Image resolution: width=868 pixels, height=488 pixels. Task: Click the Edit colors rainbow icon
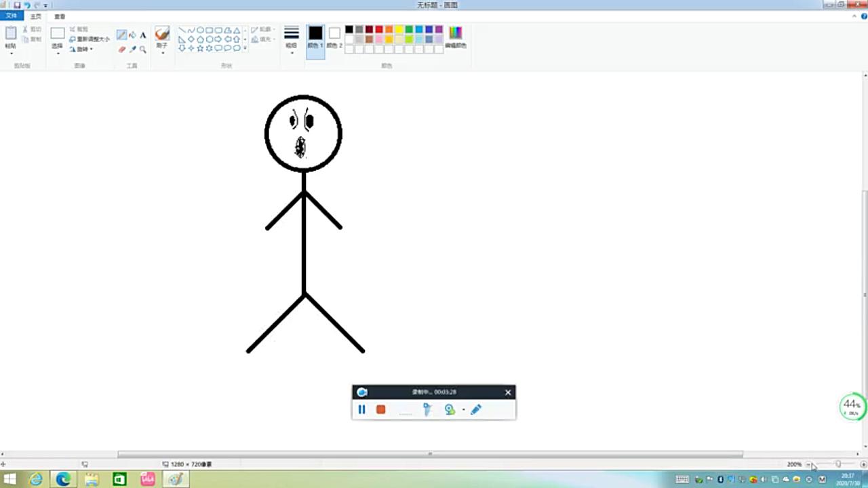455,33
